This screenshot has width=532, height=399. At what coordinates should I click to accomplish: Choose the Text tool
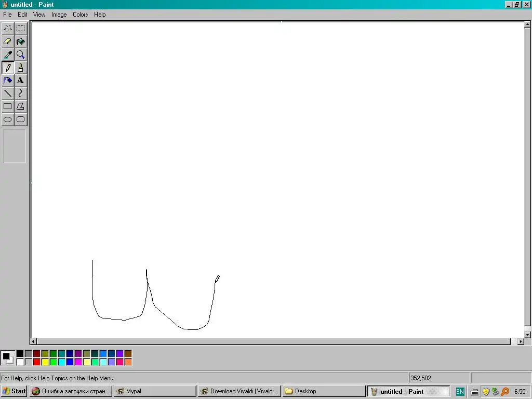tap(21, 81)
